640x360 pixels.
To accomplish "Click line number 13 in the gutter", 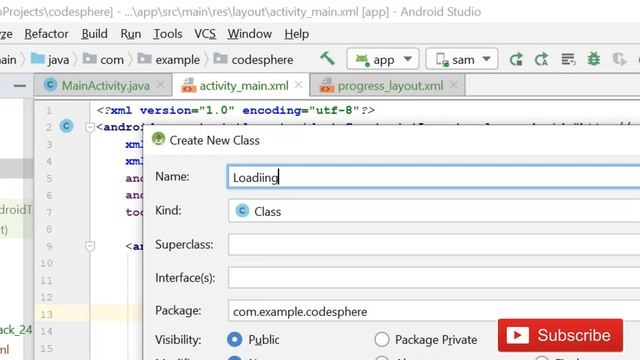I will point(47,314).
